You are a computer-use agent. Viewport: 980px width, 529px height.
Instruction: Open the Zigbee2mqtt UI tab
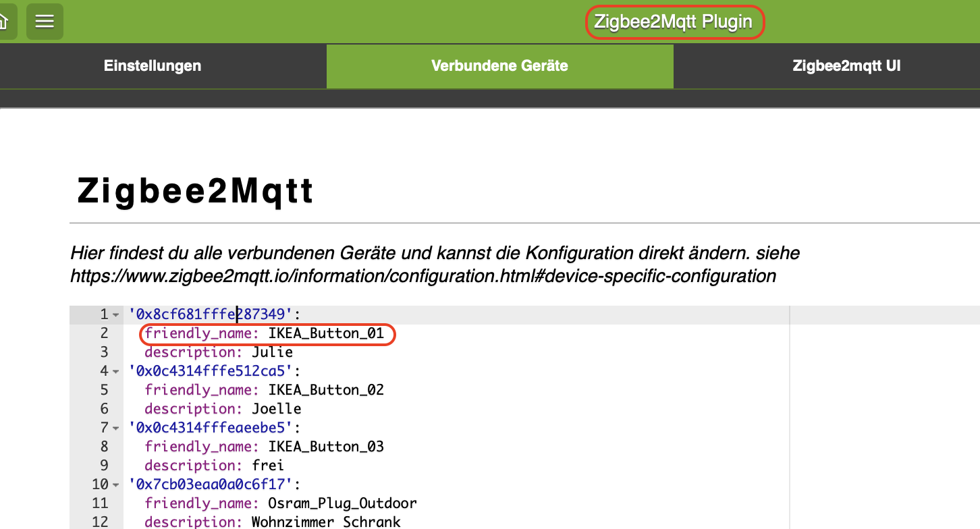[846, 66]
